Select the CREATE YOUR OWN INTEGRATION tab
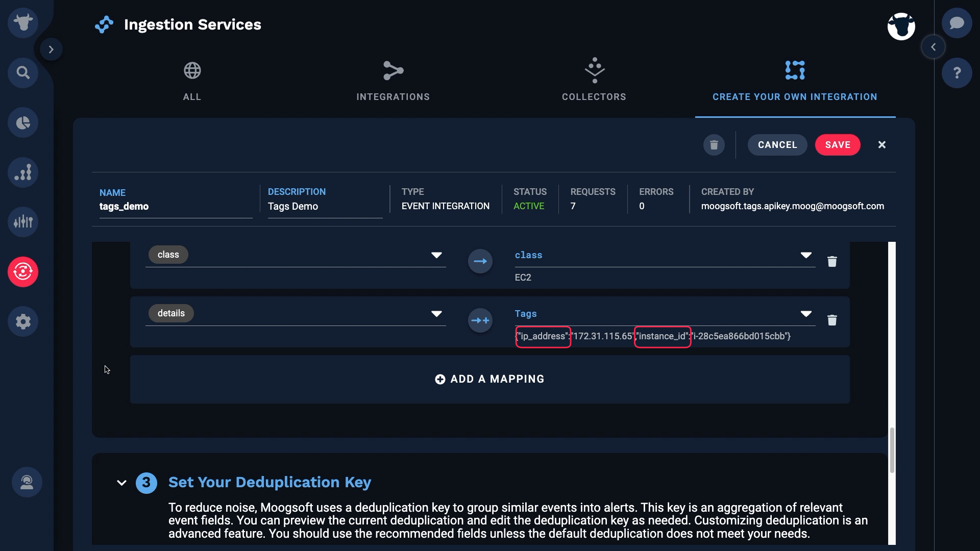The image size is (980, 551). coord(795,82)
